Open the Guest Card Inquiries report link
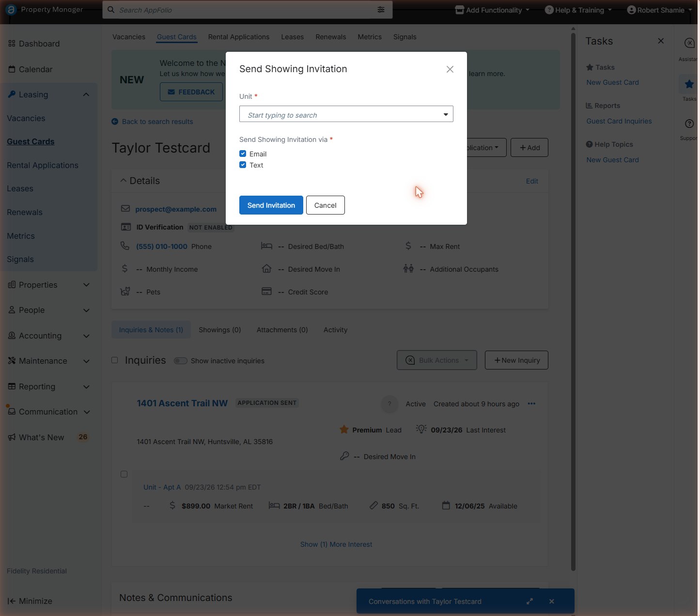The image size is (700, 616). (x=619, y=121)
